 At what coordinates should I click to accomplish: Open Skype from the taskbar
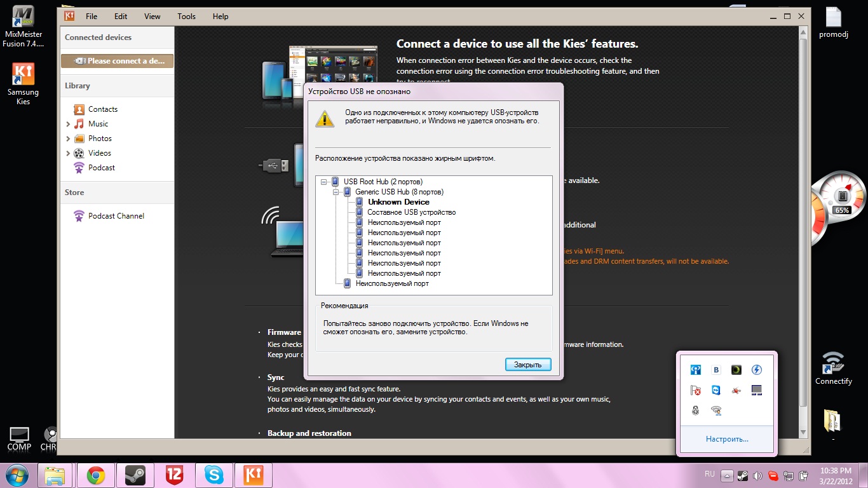[x=214, y=475]
